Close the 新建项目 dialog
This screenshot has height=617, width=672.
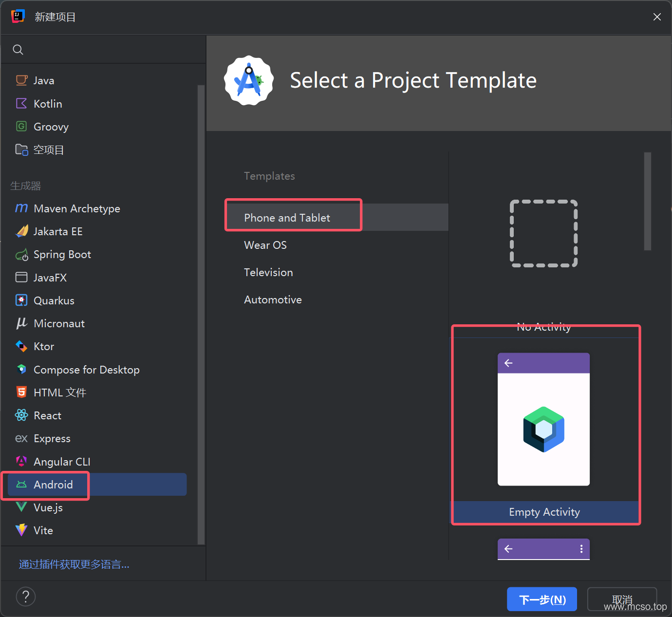(657, 17)
